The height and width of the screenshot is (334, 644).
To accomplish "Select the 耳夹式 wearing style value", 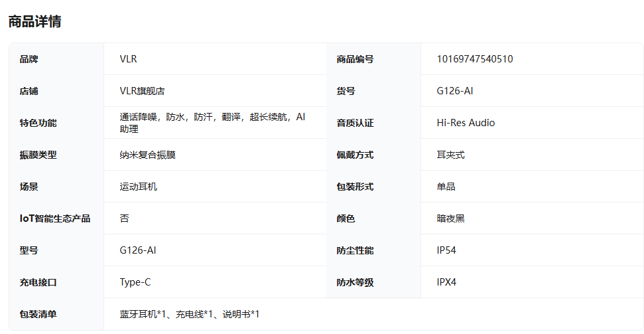I will pos(450,155).
